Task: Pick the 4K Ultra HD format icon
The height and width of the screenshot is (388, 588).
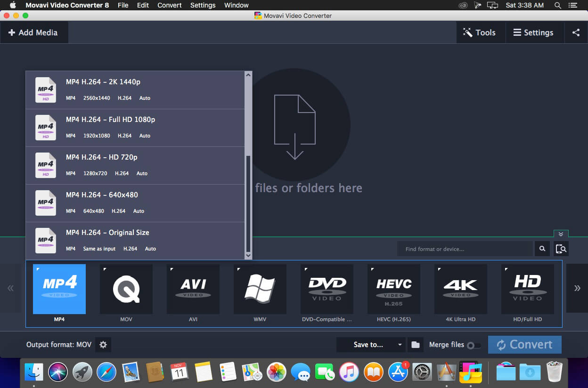Action: pyautogui.click(x=460, y=289)
